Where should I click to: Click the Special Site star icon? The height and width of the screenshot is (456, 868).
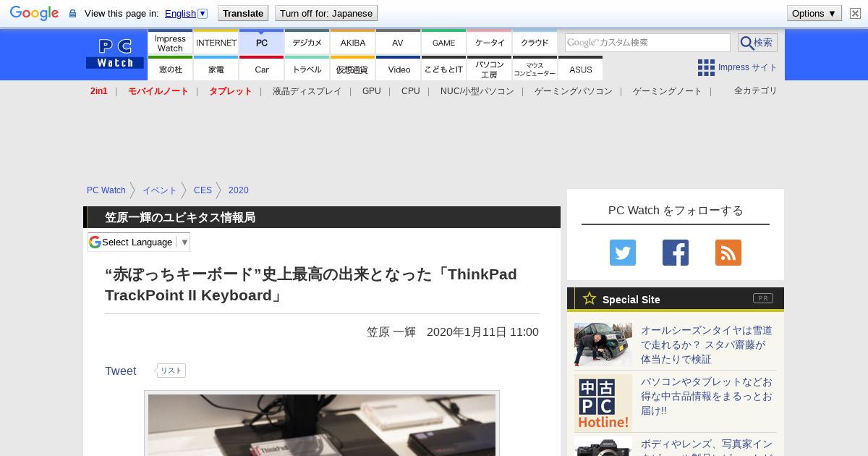590,298
